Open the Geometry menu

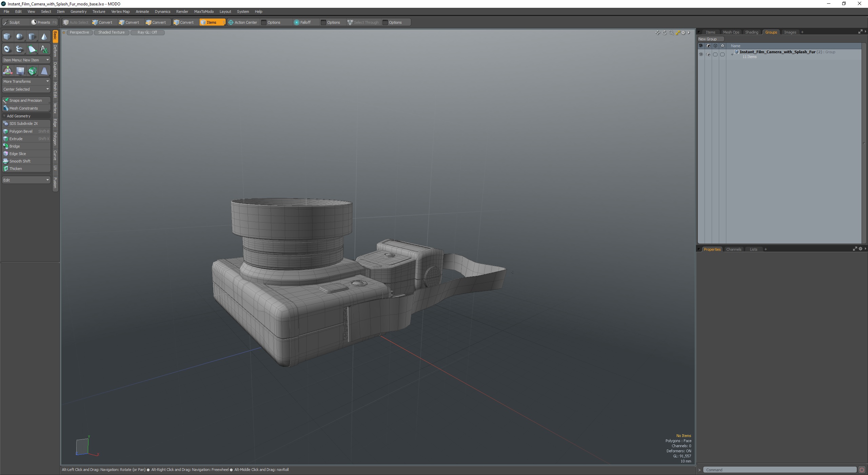point(78,12)
